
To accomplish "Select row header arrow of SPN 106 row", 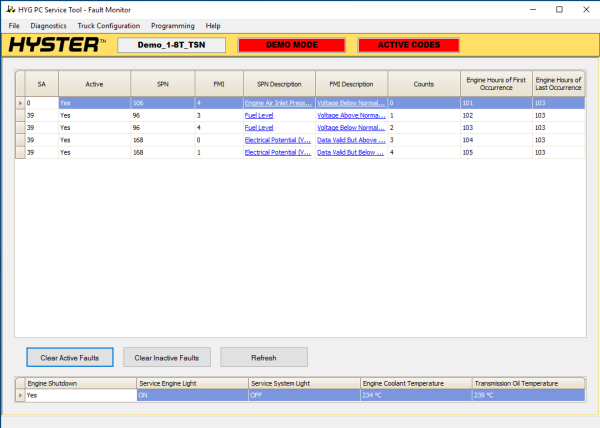I will [20, 103].
